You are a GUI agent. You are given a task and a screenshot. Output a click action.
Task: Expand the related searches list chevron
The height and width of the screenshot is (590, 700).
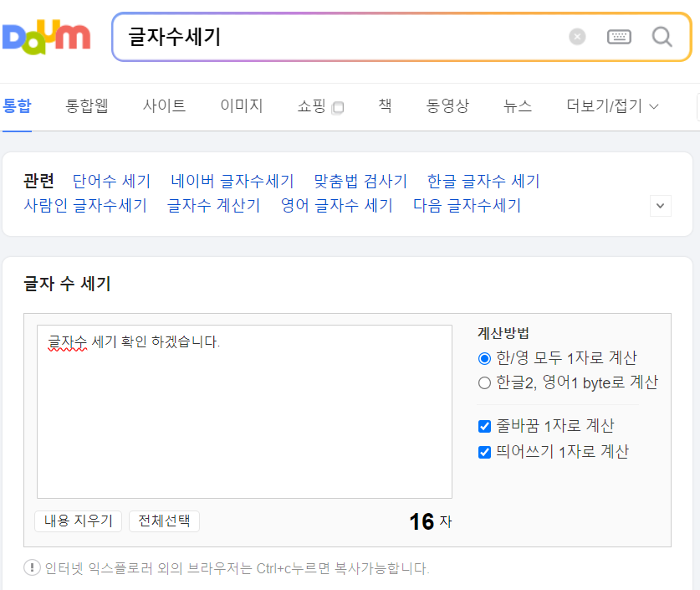click(x=660, y=205)
